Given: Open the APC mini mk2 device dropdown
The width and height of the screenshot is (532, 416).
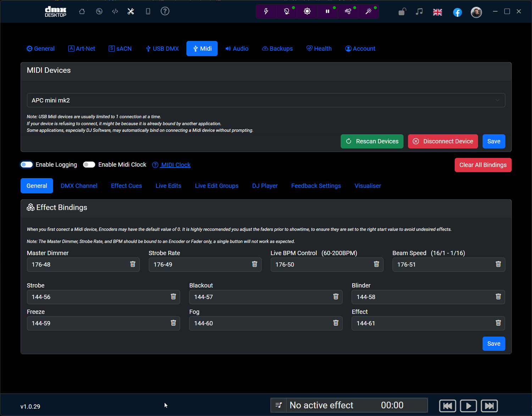Looking at the screenshot, I should click(x=266, y=100).
